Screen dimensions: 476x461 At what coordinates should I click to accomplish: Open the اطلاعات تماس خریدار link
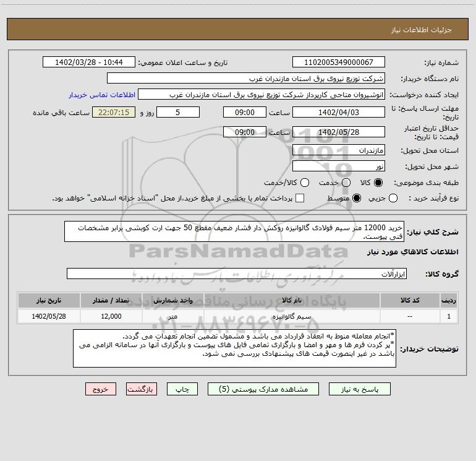coord(102,95)
